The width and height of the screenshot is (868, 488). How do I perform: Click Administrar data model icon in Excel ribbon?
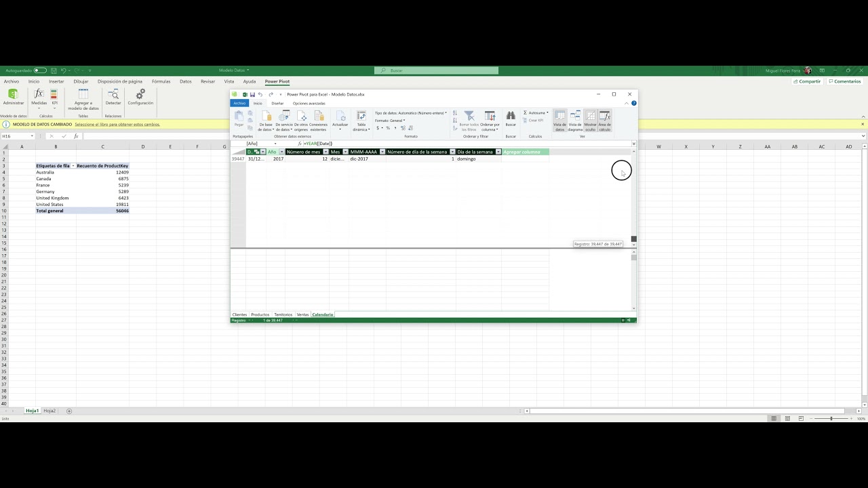point(13,94)
